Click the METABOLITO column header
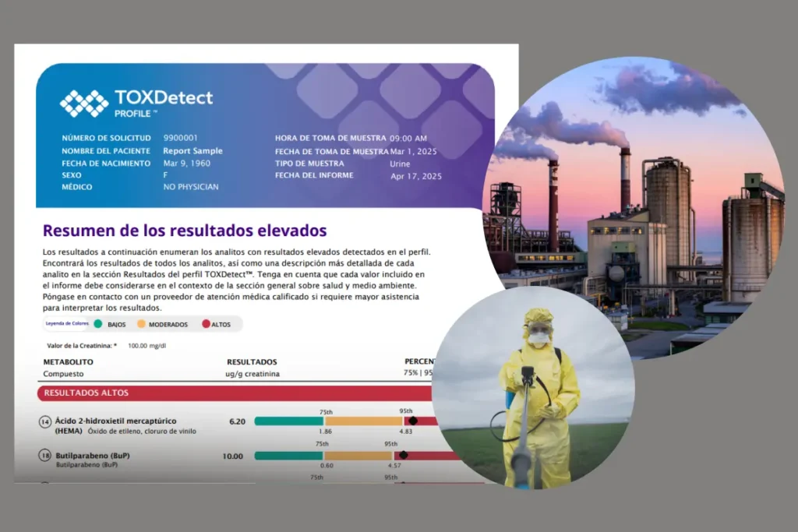This screenshot has height=532, width=798. (x=68, y=362)
